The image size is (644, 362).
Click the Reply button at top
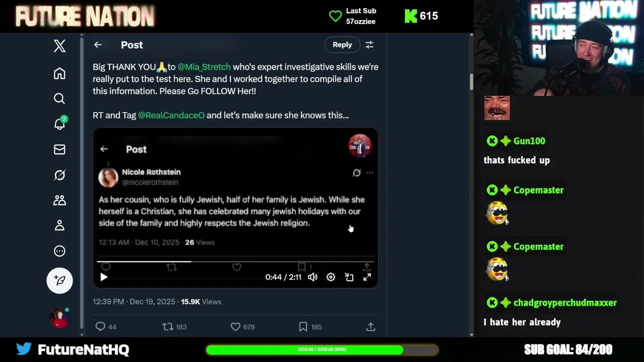(342, 45)
